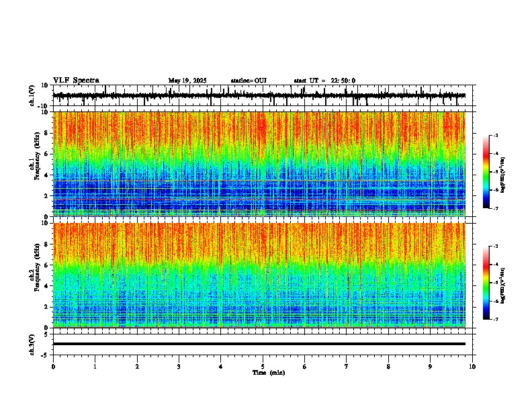Click the ch.1 voltage waveform trace panel
Screen dimensions: 532x411
tap(263, 95)
